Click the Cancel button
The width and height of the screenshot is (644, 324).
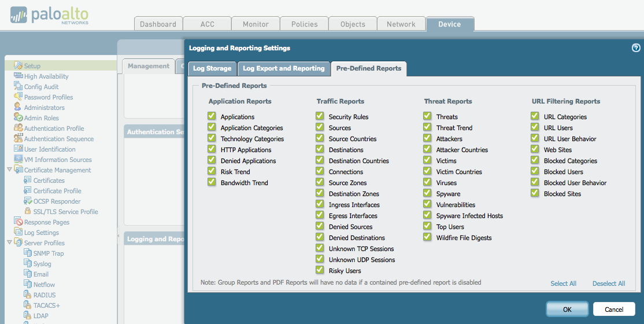pos(614,309)
